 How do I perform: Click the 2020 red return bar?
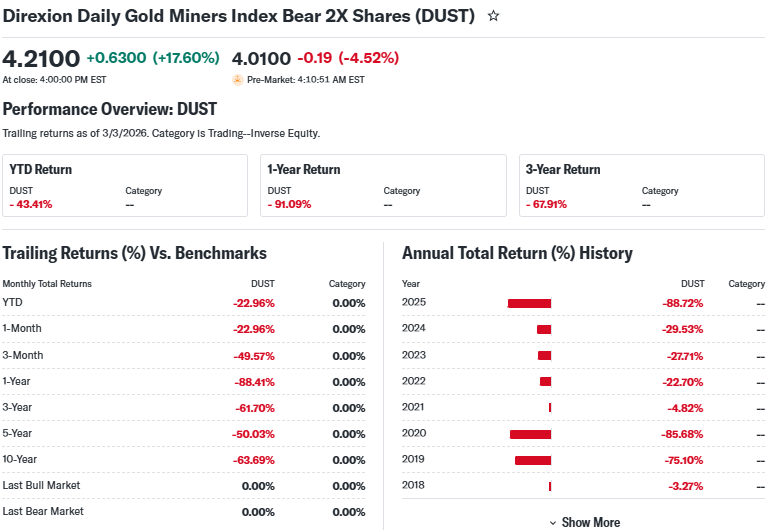[x=530, y=434]
